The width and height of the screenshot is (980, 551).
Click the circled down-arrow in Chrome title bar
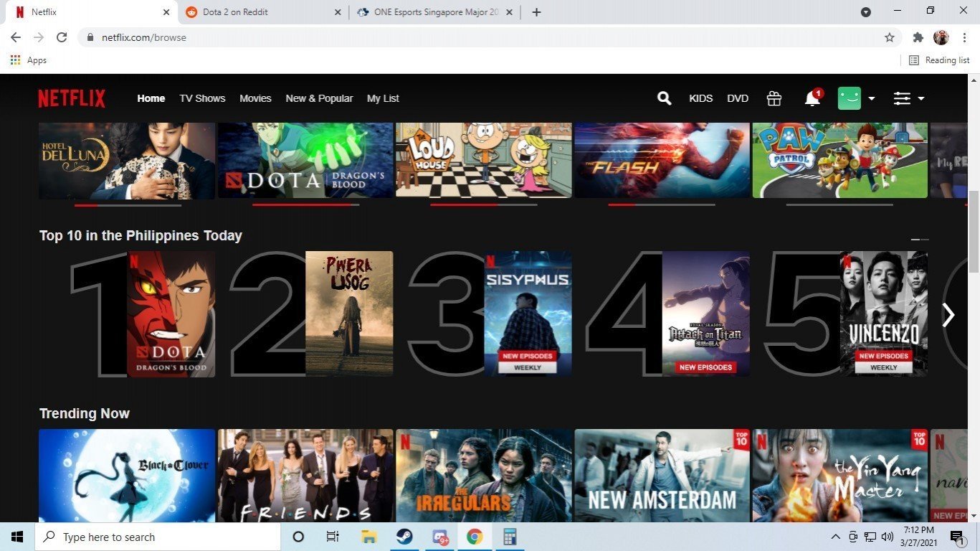click(x=866, y=12)
